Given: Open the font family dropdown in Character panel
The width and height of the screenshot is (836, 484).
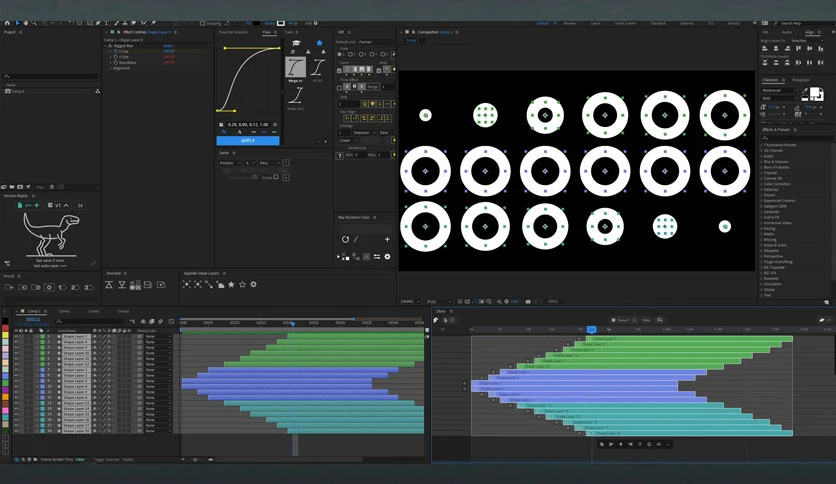Looking at the screenshot, I should point(779,90).
